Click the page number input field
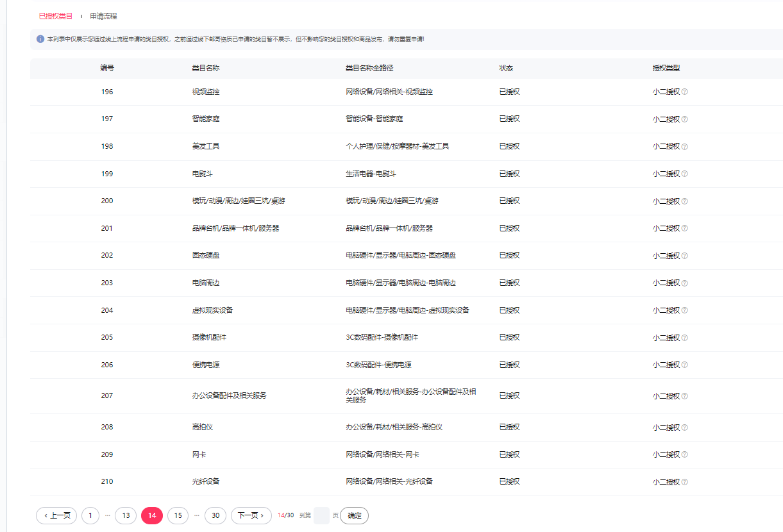The width and height of the screenshot is (783, 532). pyautogui.click(x=321, y=515)
